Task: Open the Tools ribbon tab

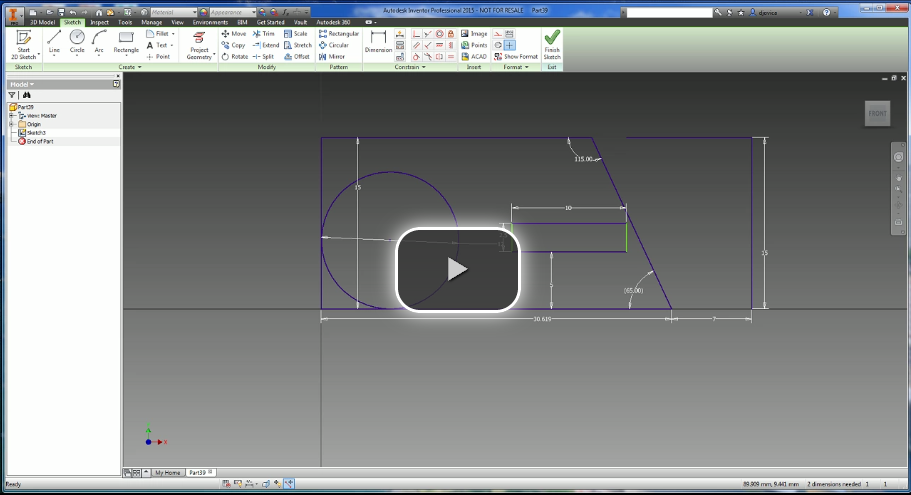Action: click(x=125, y=22)
